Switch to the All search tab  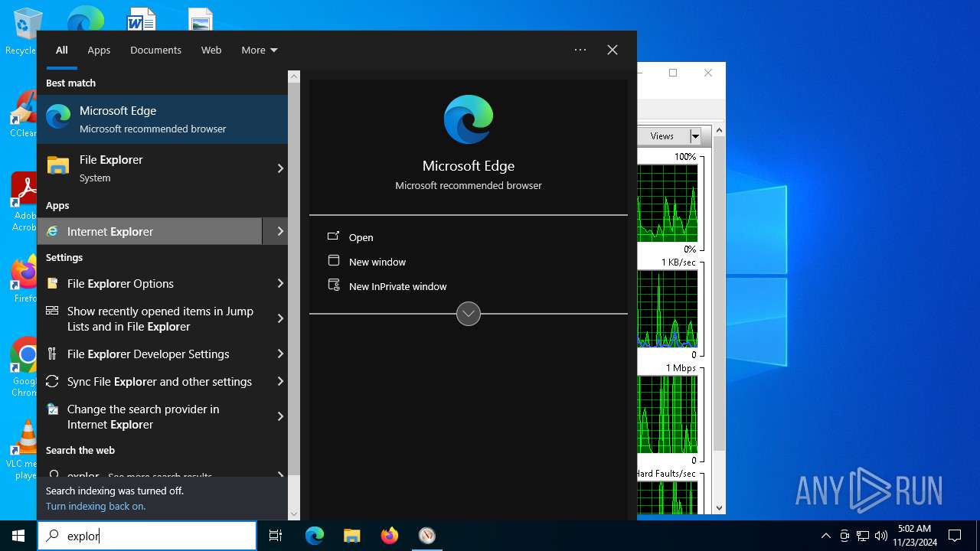tap(62, 50)
